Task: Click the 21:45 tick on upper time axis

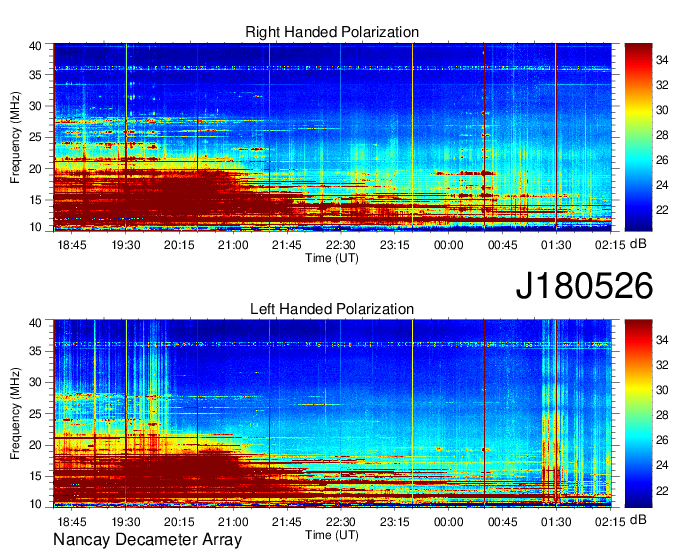Action: (x=287, y=245)
